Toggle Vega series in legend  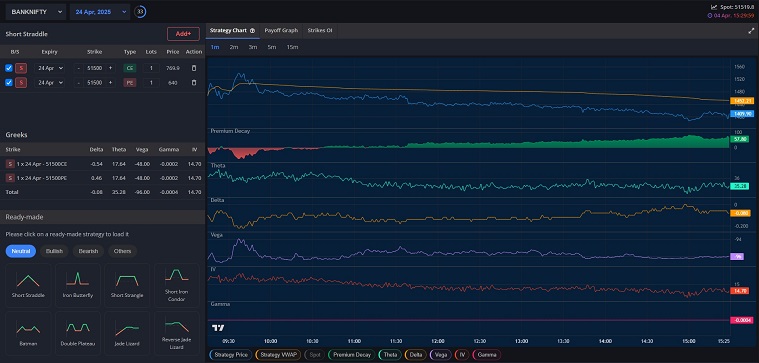(440, 355)
